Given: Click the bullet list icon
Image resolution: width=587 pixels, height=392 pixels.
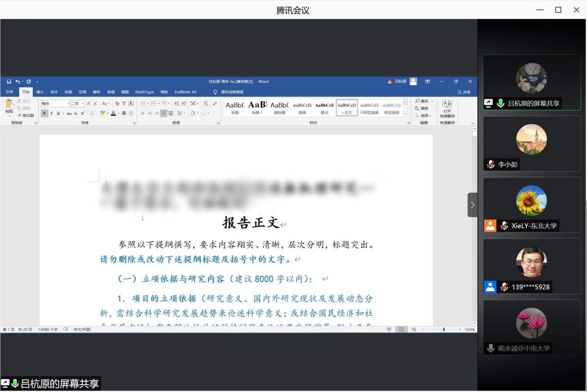Looking at the screenshot, I should [143, 104].
